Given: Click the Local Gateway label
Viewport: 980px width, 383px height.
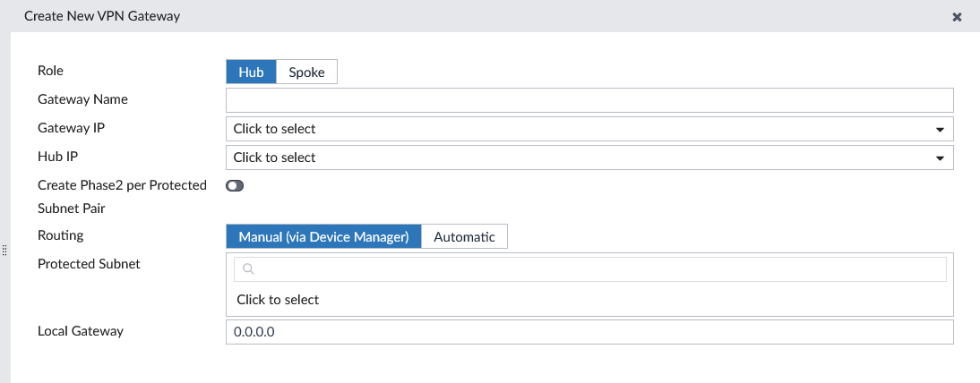Looking at the screenshot, I should pyautogui.click(x=81, y=331).
